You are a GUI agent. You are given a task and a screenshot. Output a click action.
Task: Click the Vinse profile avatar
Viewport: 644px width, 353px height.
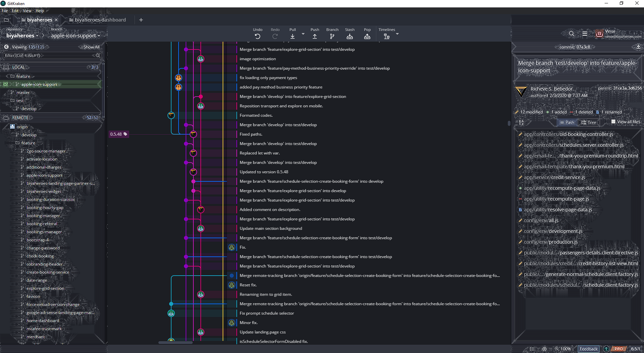599,34
